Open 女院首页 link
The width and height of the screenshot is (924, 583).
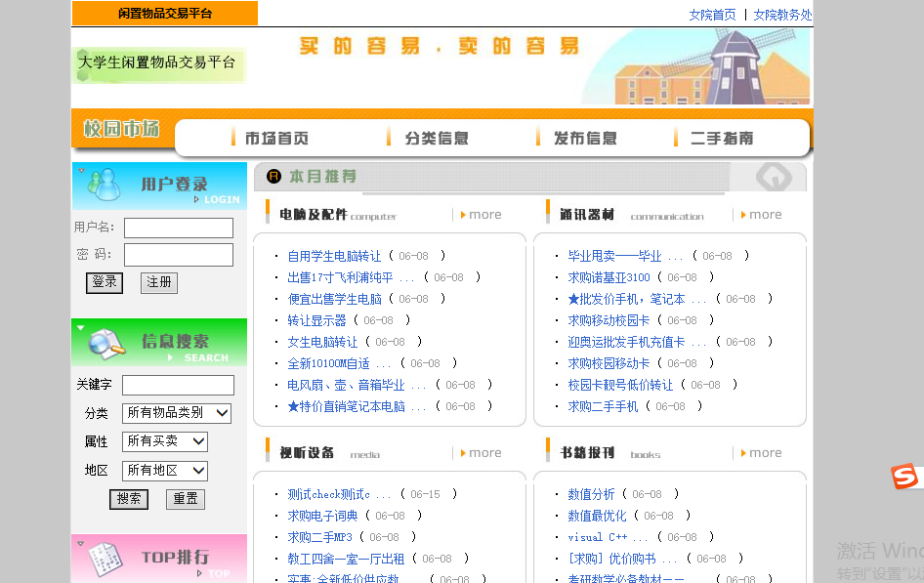pos(712,15)
